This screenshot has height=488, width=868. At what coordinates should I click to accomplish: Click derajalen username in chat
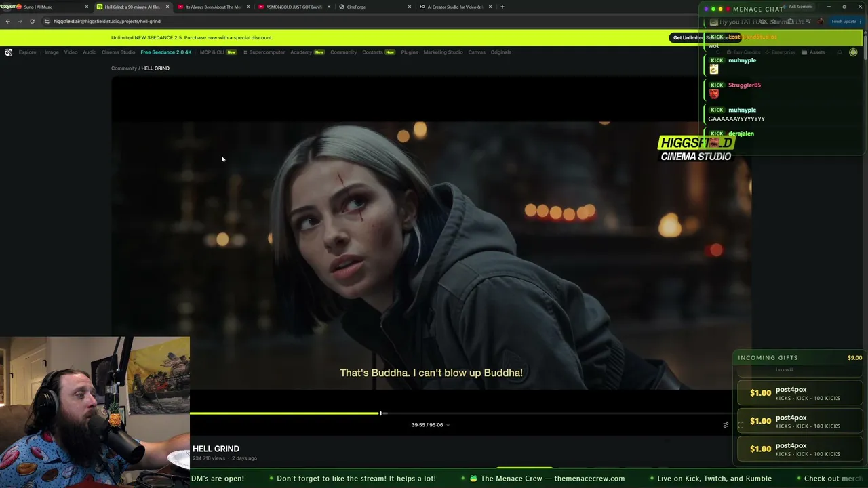pos(741,134)
